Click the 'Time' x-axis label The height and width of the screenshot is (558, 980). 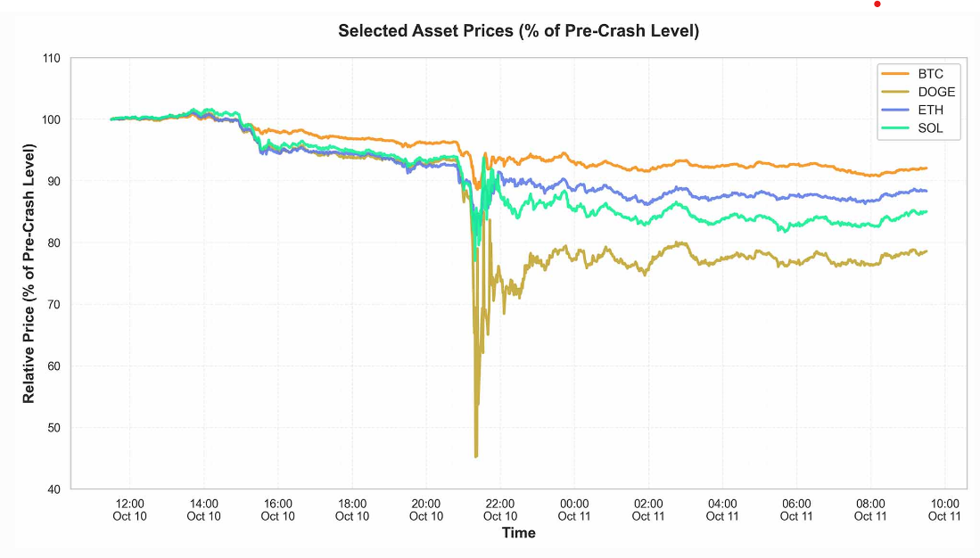[x=518, y=533]
